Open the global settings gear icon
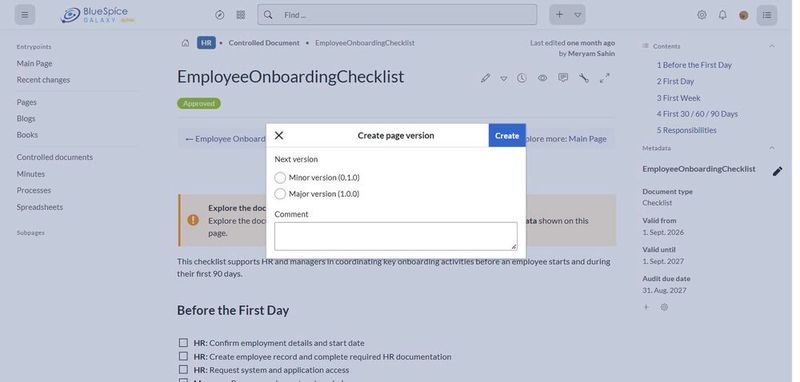Viewport: 800px width, 382px height. click(x=702, y=15)
